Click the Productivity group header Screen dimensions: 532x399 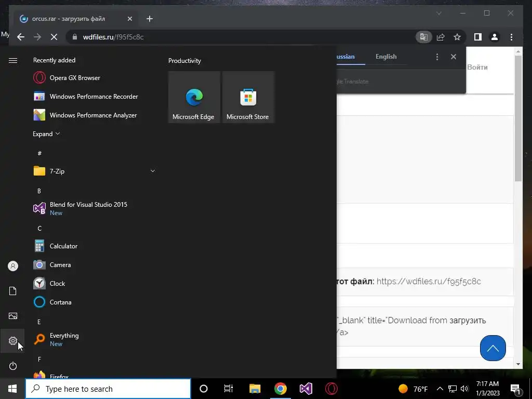[x=184, y=61]
